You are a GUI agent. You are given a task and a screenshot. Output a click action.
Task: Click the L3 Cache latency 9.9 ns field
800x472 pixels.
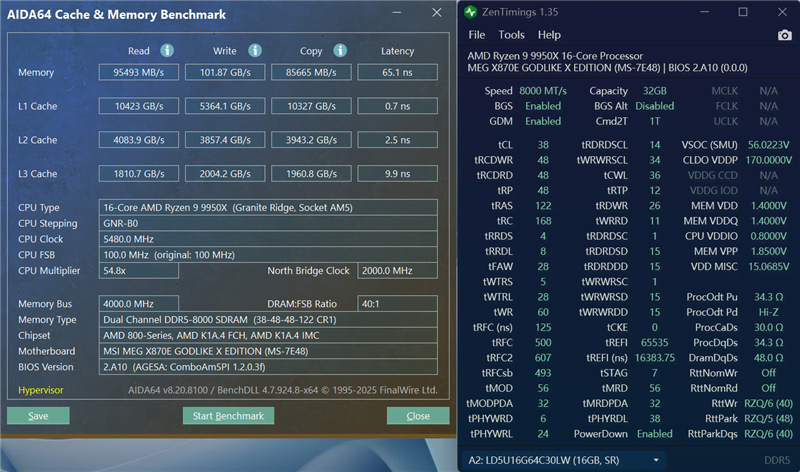[398, 174]
